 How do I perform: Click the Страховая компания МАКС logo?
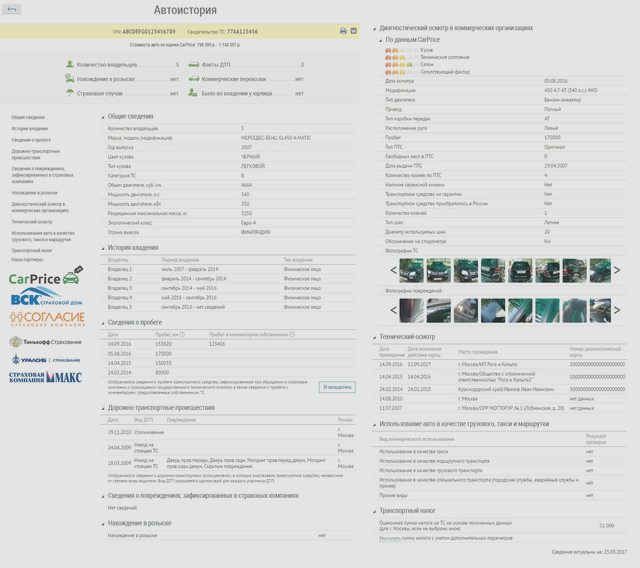[45, 377]
